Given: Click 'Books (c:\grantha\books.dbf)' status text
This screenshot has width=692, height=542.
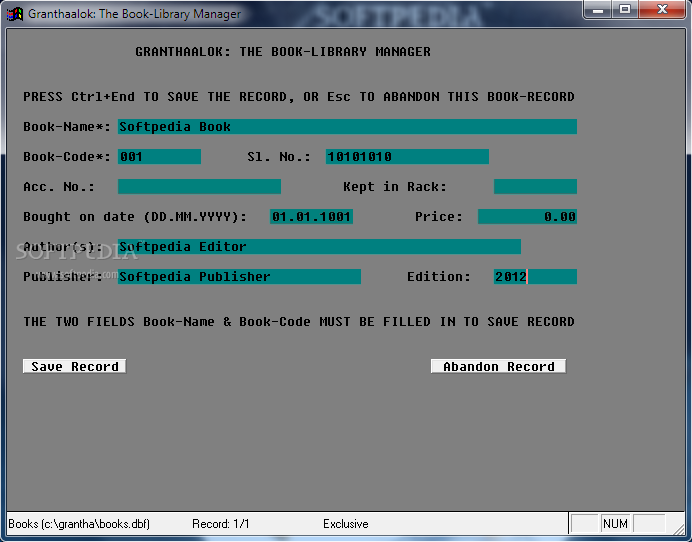Looking at the screenshot, I should [x=79, y=524].
